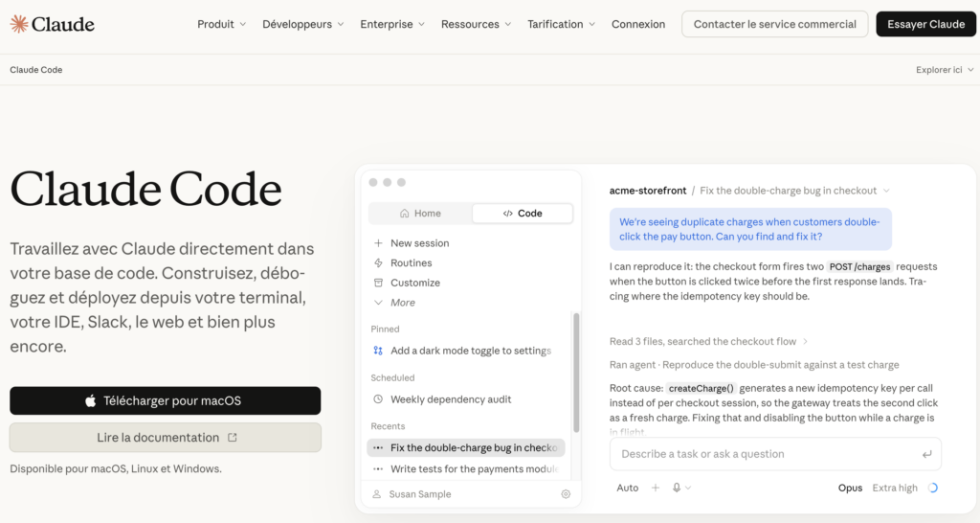Click the user avatar icon beside Susan Sample
This screenshot has height=523, width=980.
[x=377, y=494]
